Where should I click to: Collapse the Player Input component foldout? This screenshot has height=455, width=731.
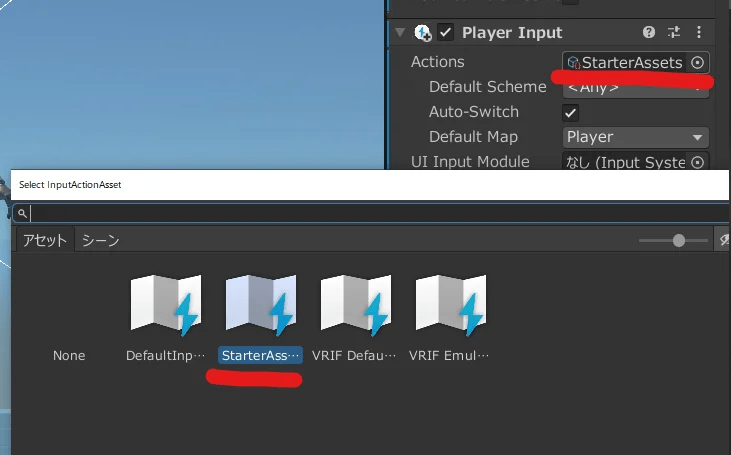pos(401,33)
